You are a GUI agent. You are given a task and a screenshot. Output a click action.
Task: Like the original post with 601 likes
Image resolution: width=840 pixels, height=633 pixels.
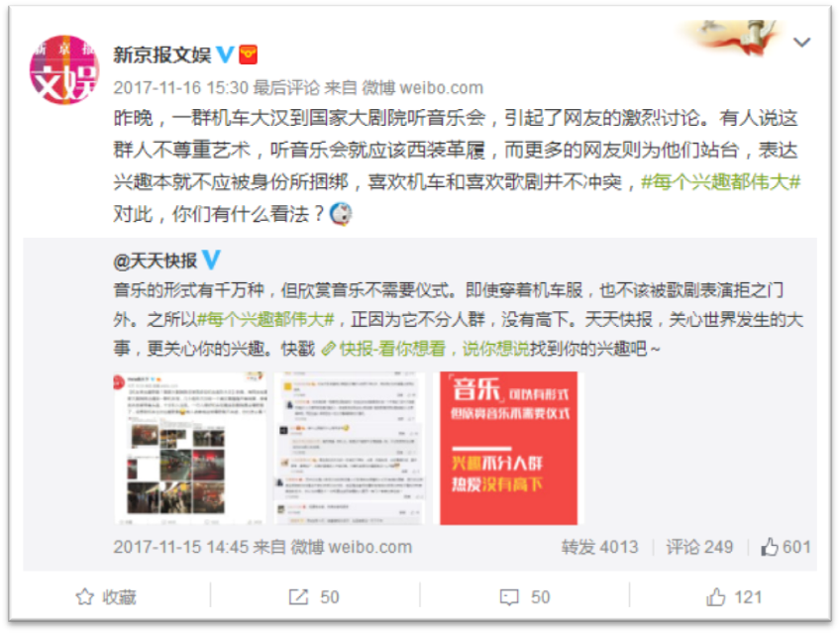(786, 547)
